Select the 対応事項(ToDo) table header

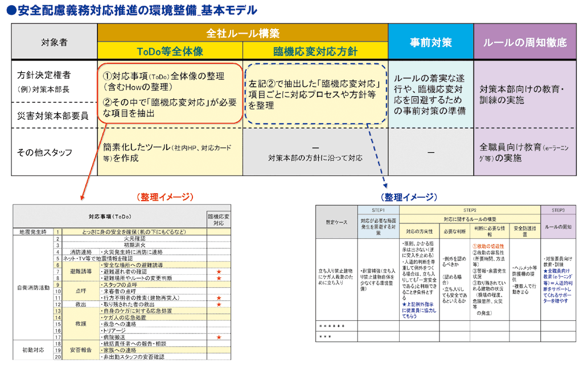110,217
